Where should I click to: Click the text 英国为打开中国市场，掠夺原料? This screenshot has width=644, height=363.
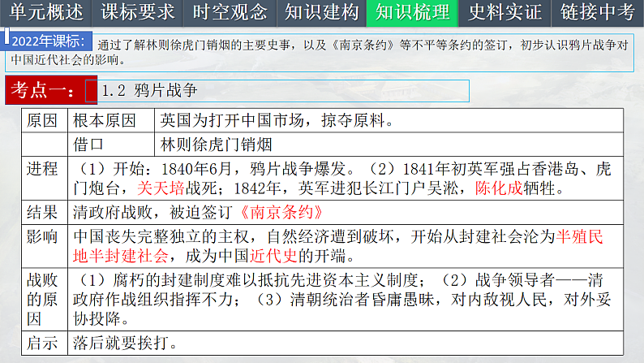coord(277,120)
